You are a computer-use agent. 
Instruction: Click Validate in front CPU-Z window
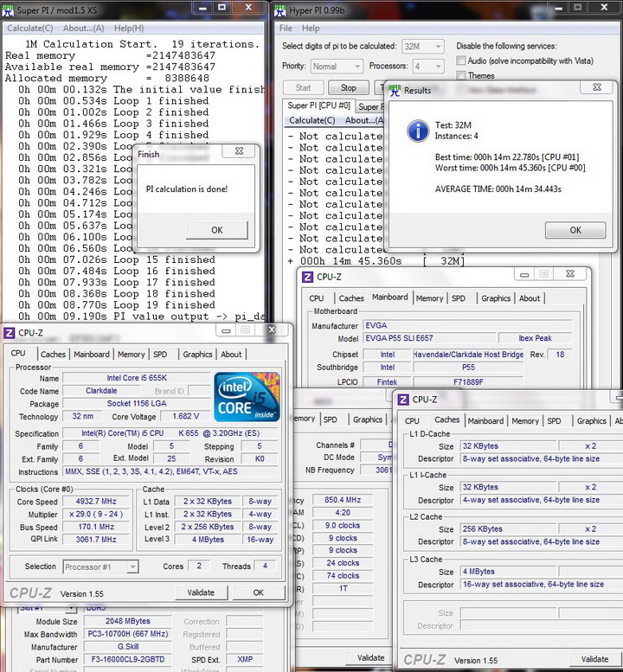click(201, 592)
